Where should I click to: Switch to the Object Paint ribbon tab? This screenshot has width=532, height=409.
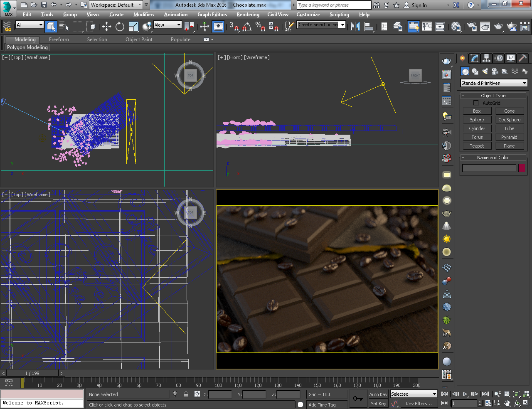[139, 39]
